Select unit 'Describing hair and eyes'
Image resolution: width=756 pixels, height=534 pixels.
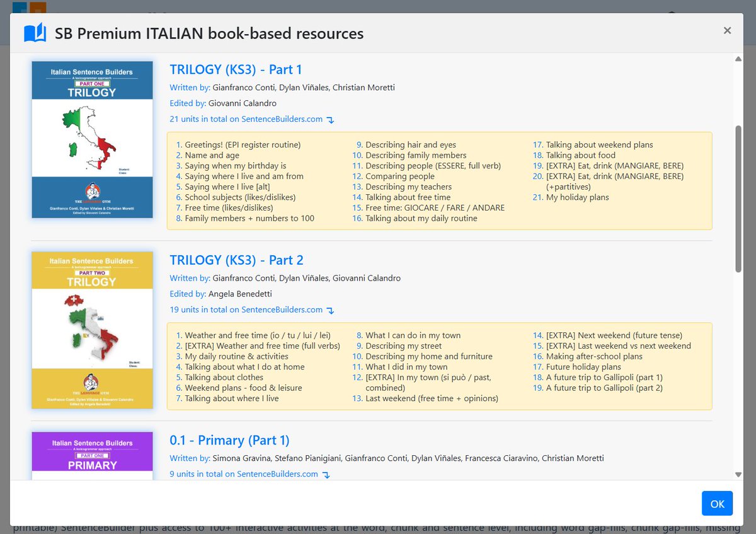point(411,145)
